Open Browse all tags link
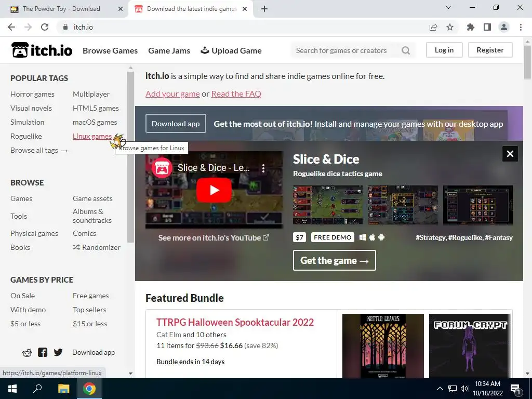The width and height of the screenshot is (532, 399). (x=39, y=150)
